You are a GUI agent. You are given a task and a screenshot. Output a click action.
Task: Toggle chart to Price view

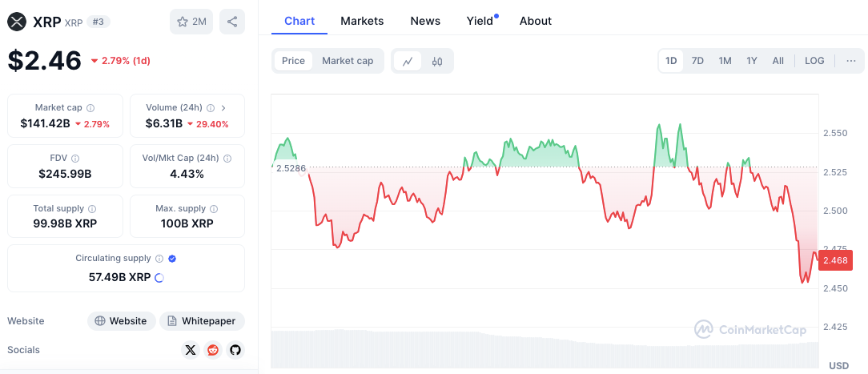(293, 61)
